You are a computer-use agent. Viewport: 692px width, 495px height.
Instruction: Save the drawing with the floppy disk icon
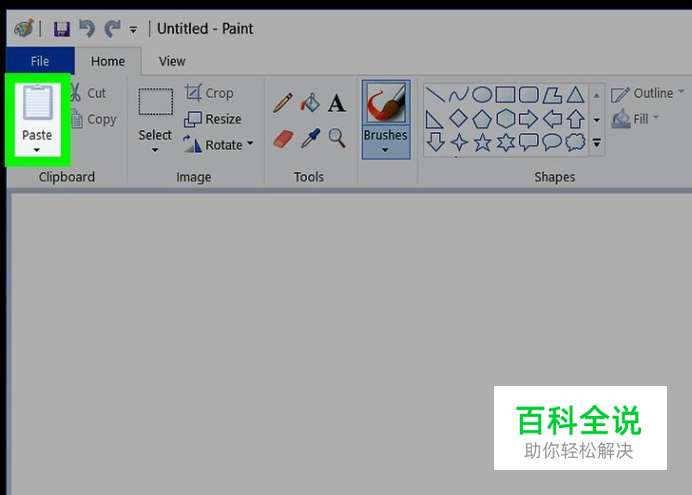pos(61,29)
